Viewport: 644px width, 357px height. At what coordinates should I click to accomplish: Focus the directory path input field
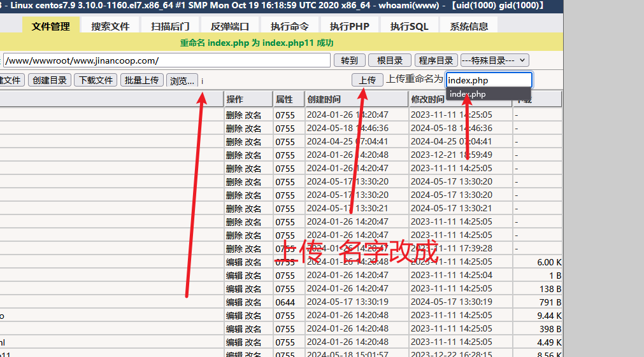coord(166,60)
